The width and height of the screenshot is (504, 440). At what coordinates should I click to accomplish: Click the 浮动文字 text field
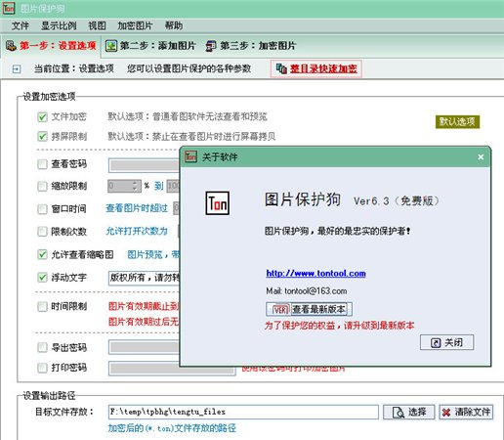[144, 278]
